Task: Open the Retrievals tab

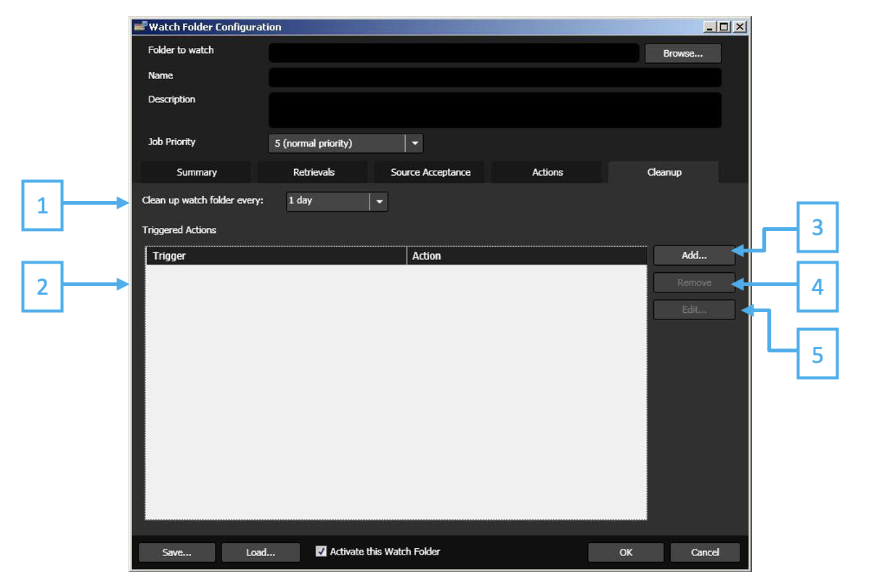Action: point(312,172)
